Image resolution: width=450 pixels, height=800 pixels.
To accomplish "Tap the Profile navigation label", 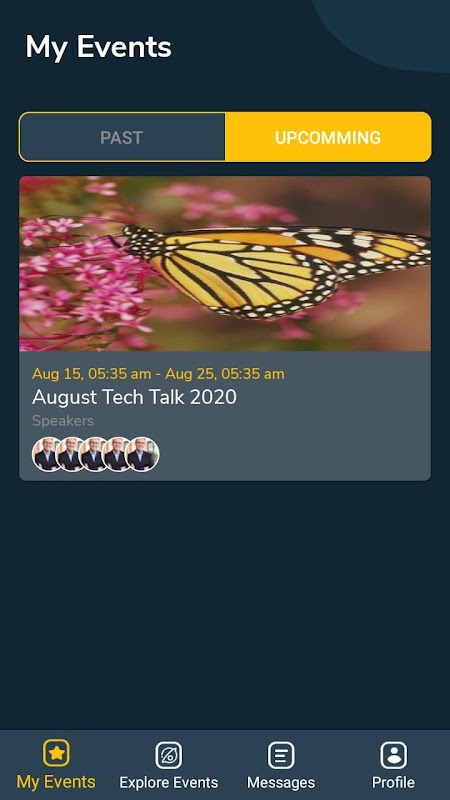I will [393, 783].
